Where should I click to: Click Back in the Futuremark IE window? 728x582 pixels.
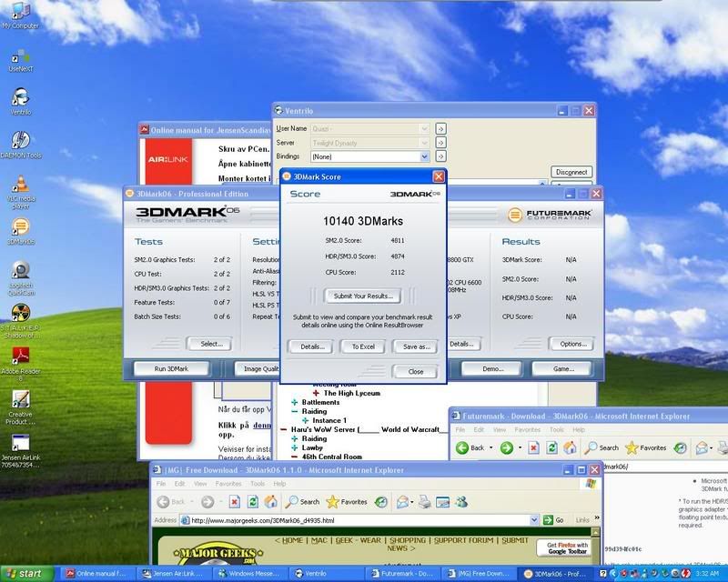pos(470,448)
